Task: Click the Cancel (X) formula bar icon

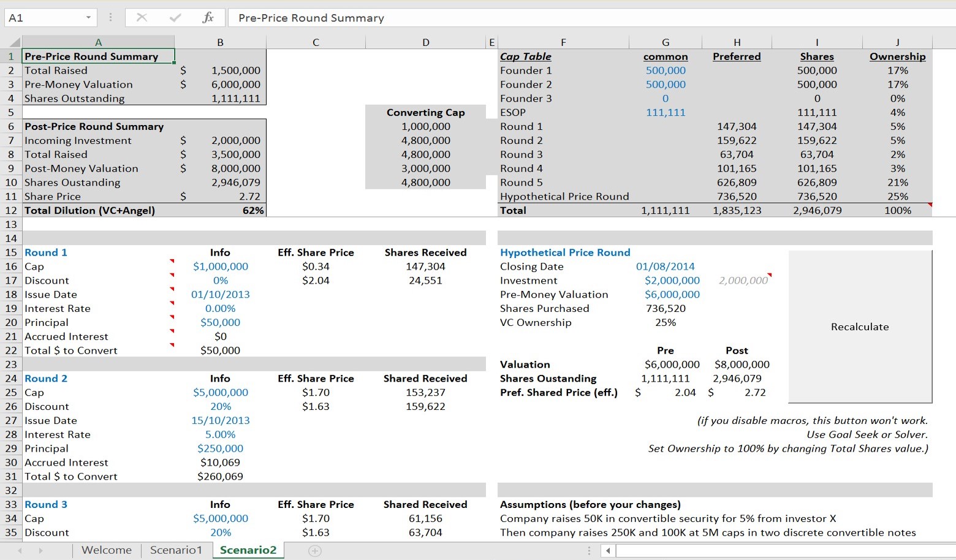Action: click(x=142, y=18)
